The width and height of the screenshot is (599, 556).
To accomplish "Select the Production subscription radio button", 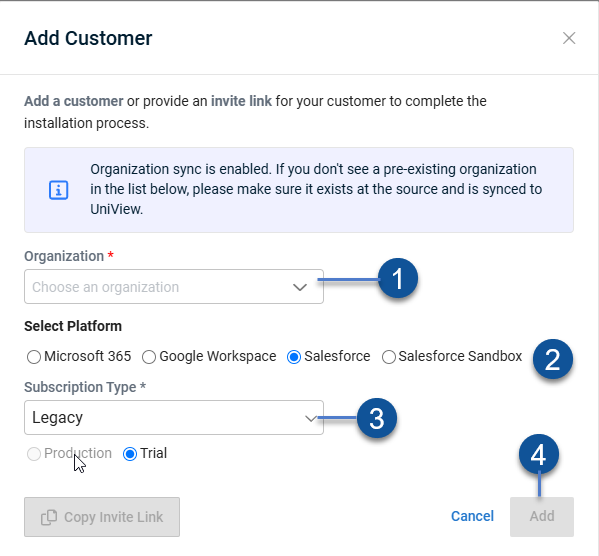I will (34, 454).
